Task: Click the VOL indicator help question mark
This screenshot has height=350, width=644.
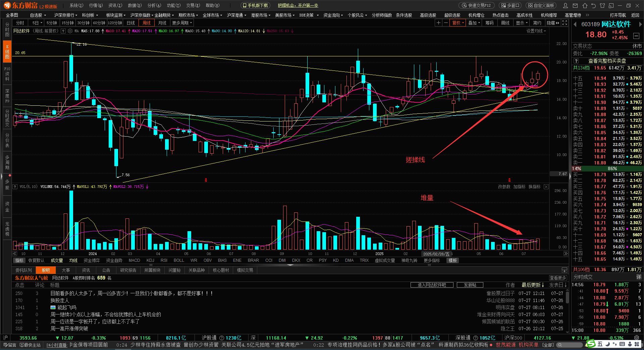Action: tap(15, 187)
